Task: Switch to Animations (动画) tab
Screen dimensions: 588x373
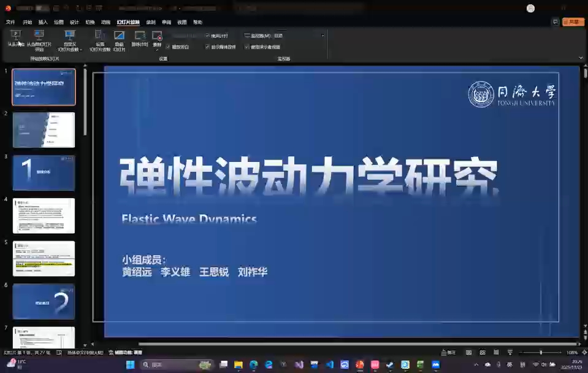Action: click(x=105, y=22)
